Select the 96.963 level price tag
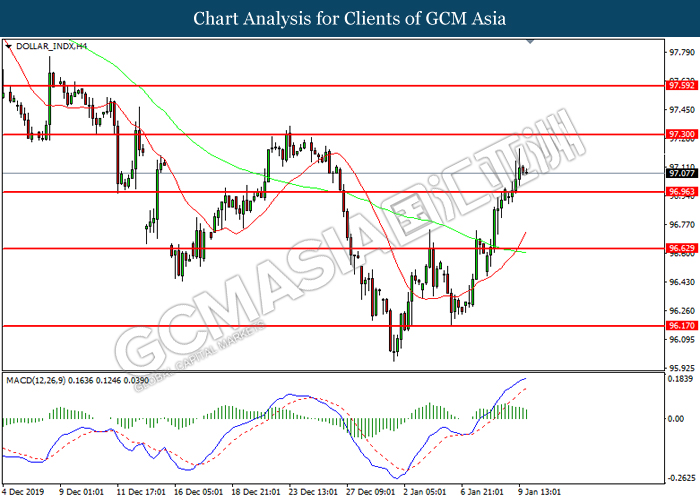 [681, 192]
